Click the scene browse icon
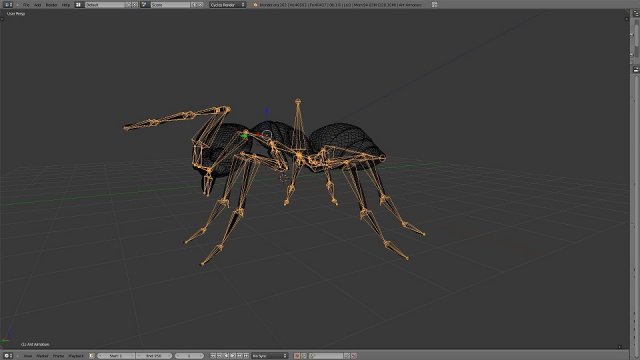The width and height of the screenshot is (640, 360). point(144,5)
